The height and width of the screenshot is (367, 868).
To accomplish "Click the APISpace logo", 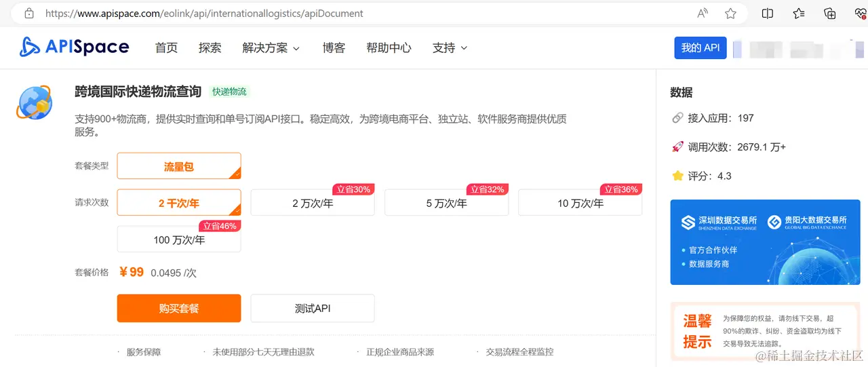I will [74, 47].
